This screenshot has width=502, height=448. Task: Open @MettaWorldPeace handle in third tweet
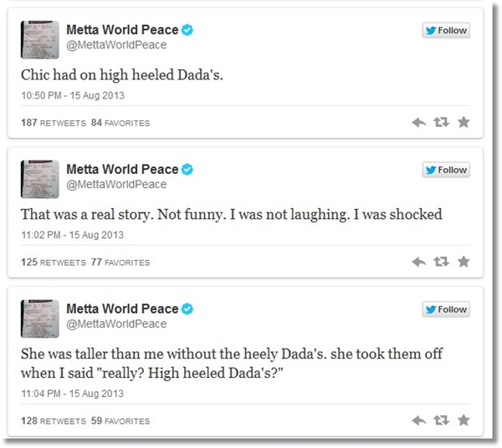click(x=115, y=324)
